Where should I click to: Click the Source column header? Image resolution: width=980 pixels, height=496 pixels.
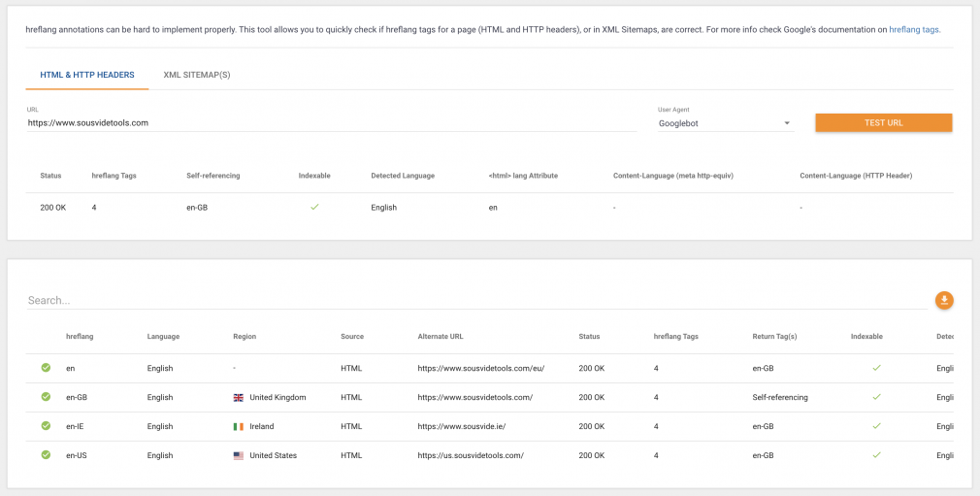[352, 336]
